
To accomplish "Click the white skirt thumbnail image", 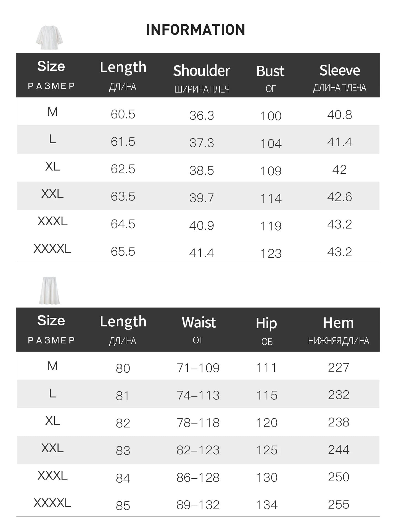I will click(x=49, y=291).
